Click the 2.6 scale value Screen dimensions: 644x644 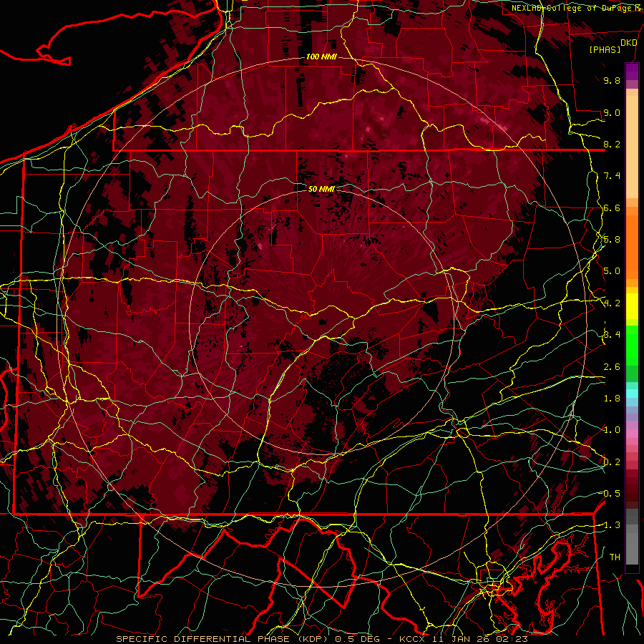coord(612,367)
